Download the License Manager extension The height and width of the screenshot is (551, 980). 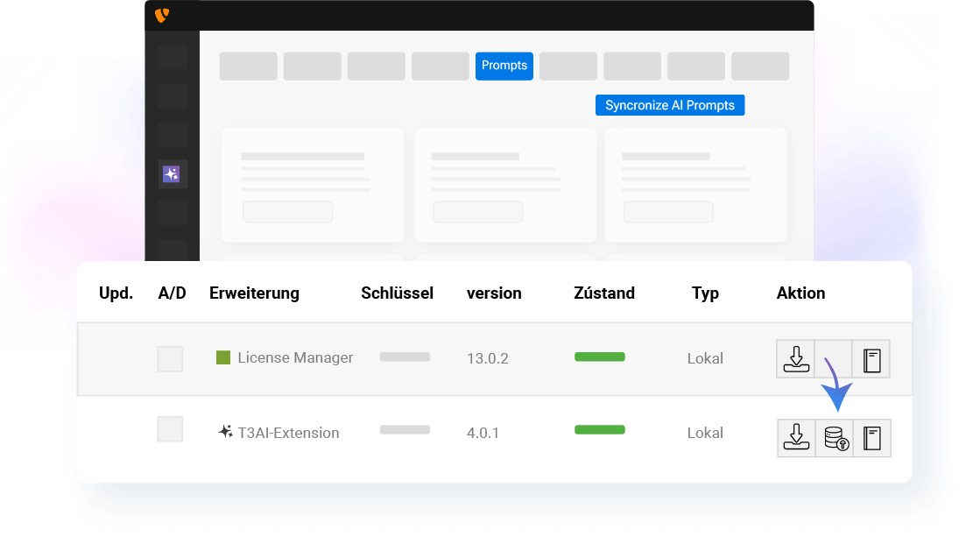click(795, 358)
